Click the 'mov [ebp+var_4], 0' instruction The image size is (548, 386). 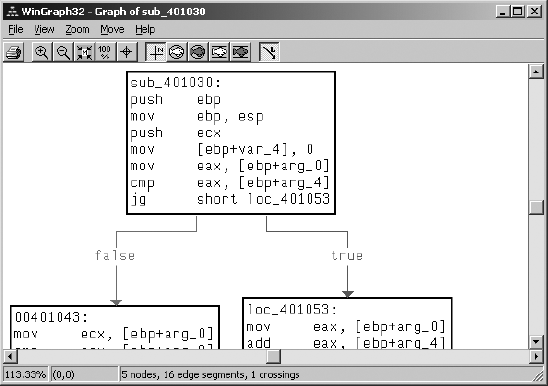point(222,150)
